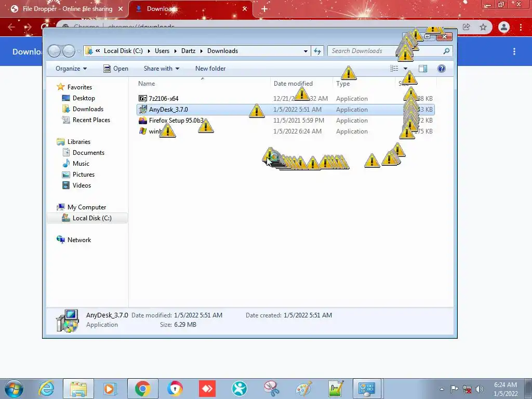The width and height of the screenshot is (532, 399).
Task: Open Windows Explorer taskbar button
Action: coord(78,389)
